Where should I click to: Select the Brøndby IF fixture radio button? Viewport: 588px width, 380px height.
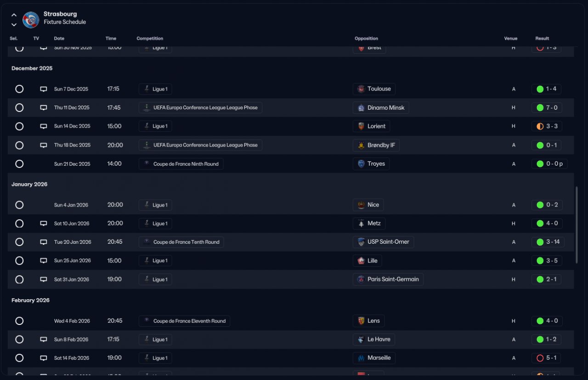(x=19, y=145)
